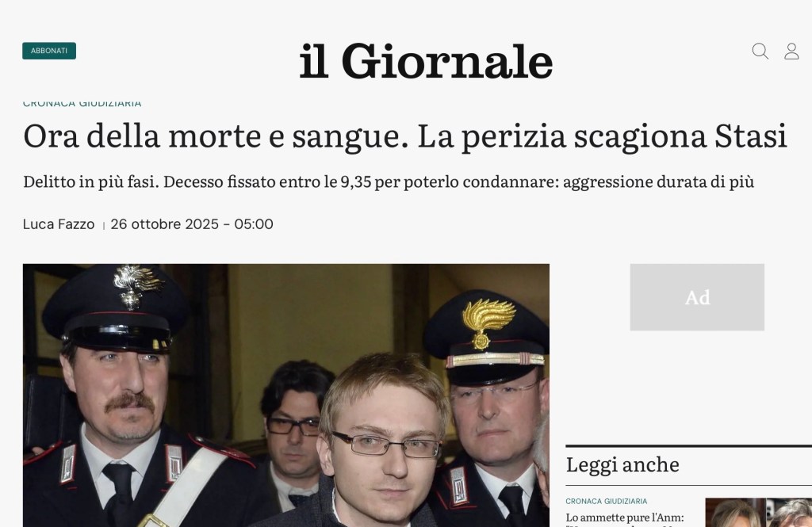Open the user account profile icon

tap(791, 52)
